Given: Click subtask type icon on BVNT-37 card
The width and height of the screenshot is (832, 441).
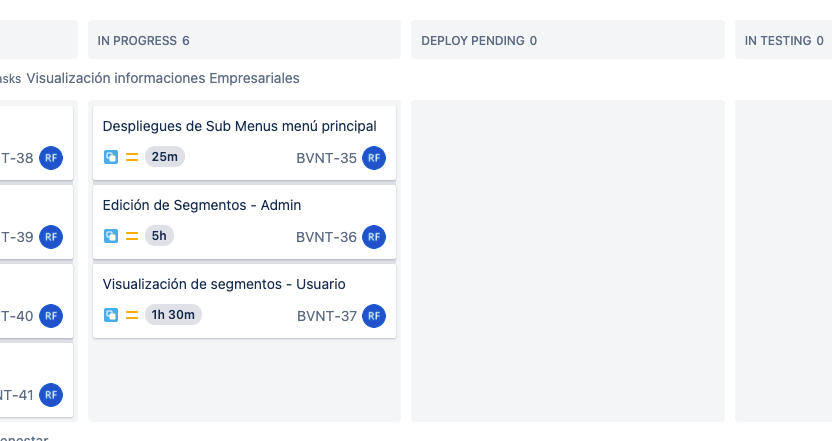Looking at the screenshot, I should pos(111,315).
